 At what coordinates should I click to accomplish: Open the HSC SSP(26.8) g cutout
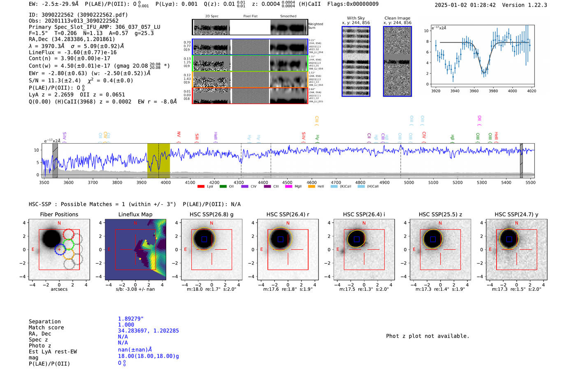click(x=211, y=249)
